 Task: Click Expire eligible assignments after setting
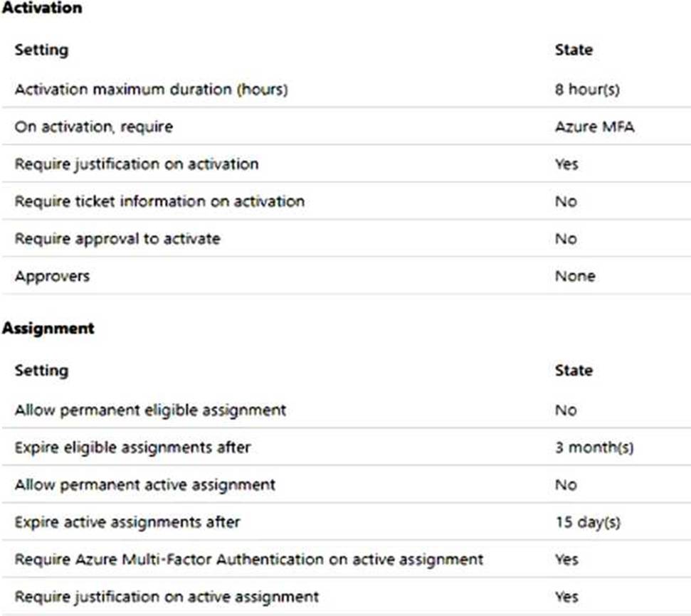[x=132, y=447]
